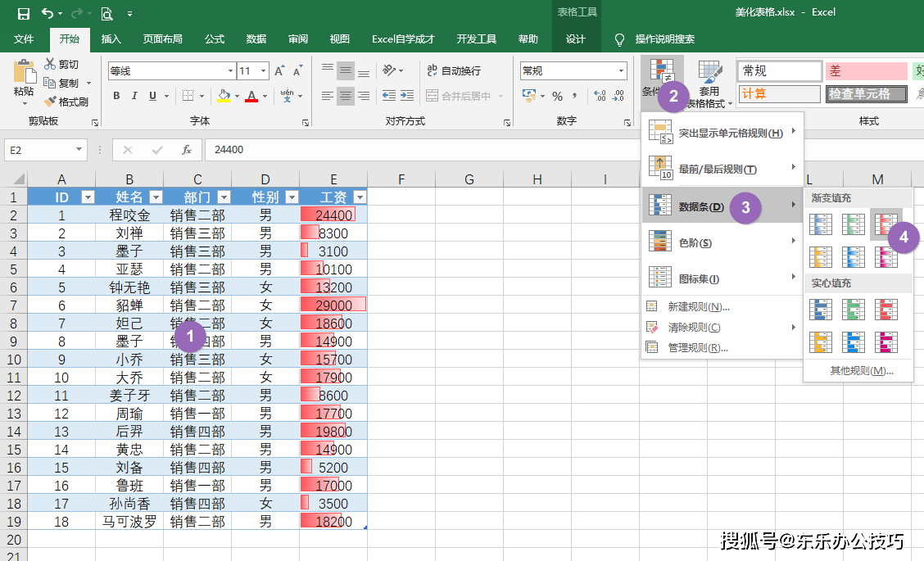Increase the cell indent
This screenshot has width=924, height=561.
coord(407,96)
